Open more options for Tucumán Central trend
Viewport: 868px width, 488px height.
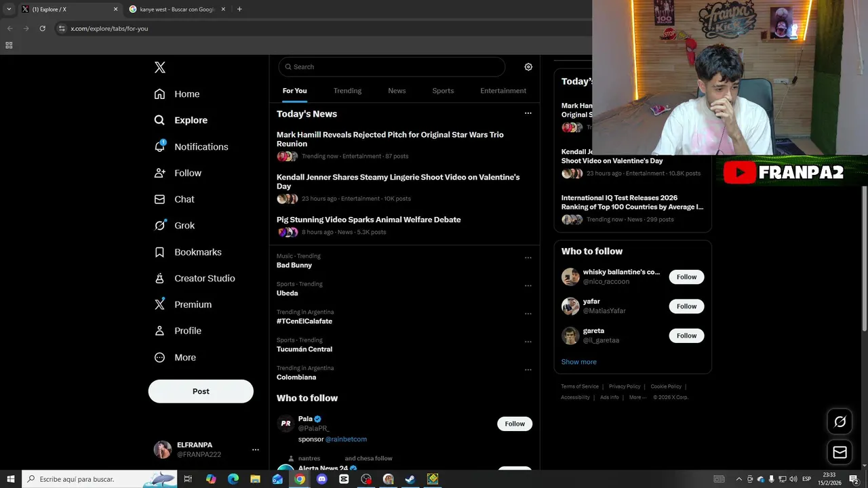[528, 342]
